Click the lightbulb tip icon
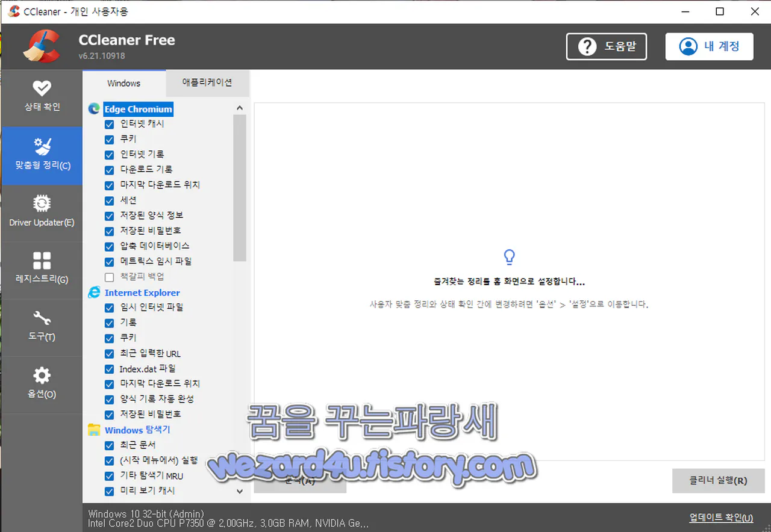Viewport: 771px width, 532px height. (x=510, y=258)
